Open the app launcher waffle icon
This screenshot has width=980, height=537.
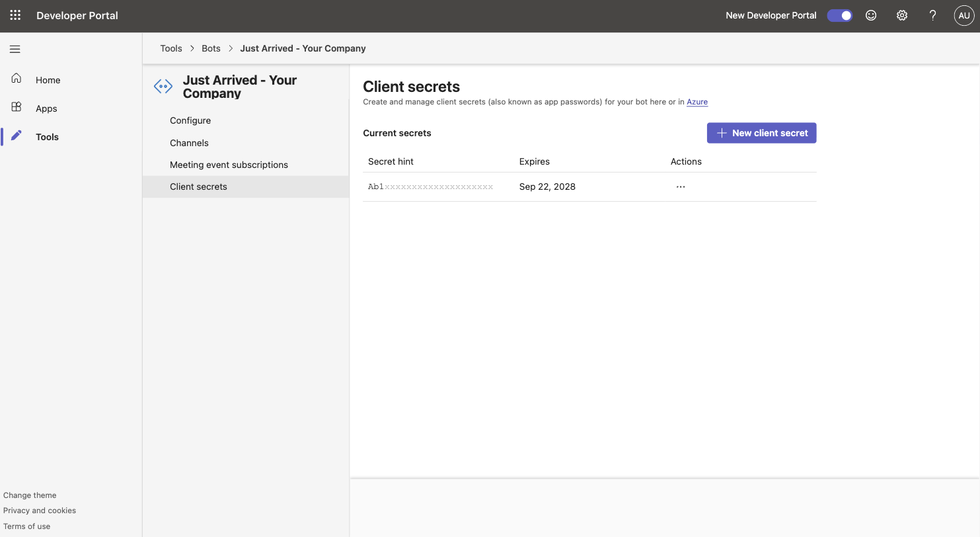(15, 15)
